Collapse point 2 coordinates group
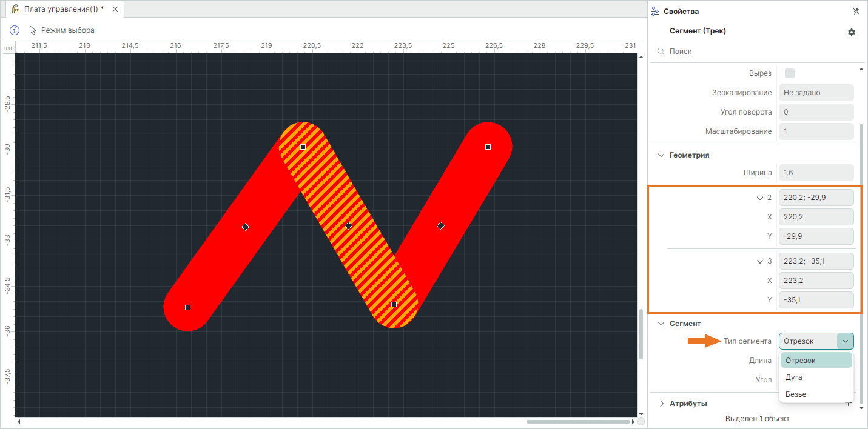 [x=759, y=198]
